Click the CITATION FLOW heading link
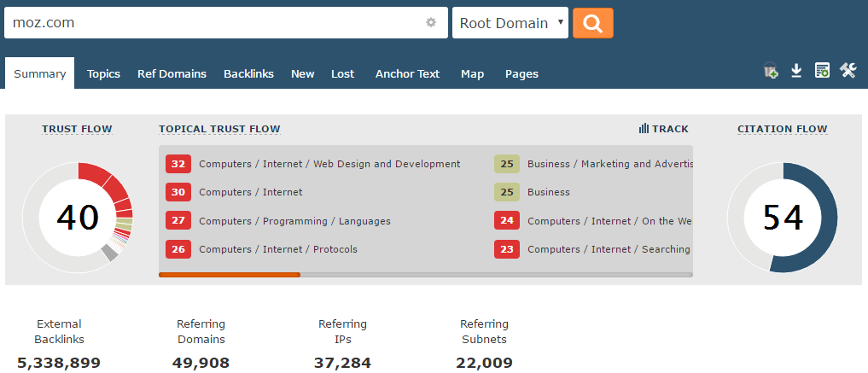Image resolution: width=868 pixels, height=373 pixels. pyautogui.click(x=782, y=129)
